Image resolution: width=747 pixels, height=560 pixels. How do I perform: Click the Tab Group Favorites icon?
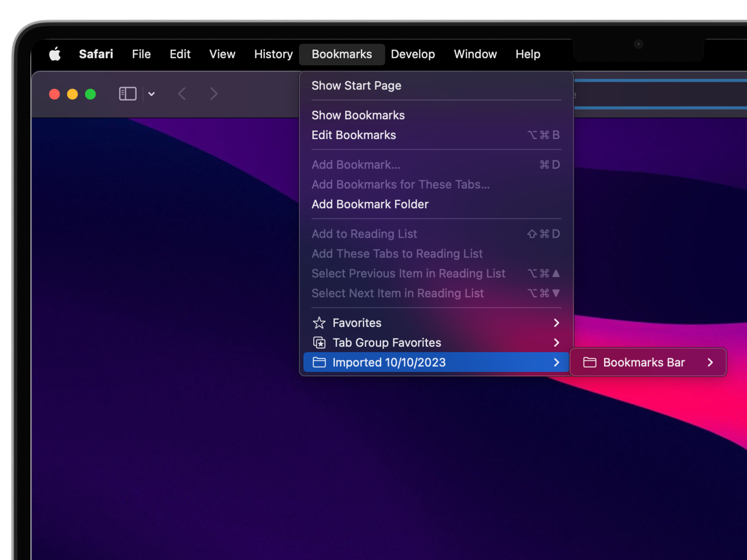(x=319, y=343)
